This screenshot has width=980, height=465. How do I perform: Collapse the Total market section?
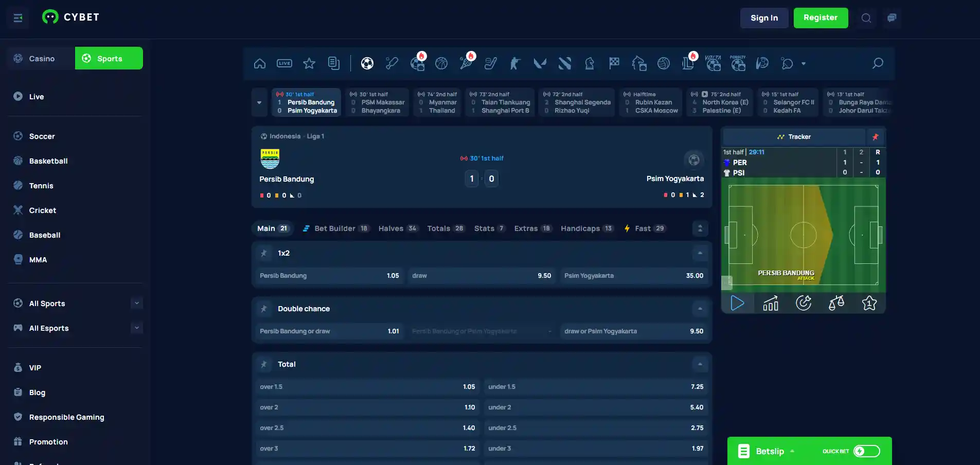pyautogui.click(x=700, y=364)
